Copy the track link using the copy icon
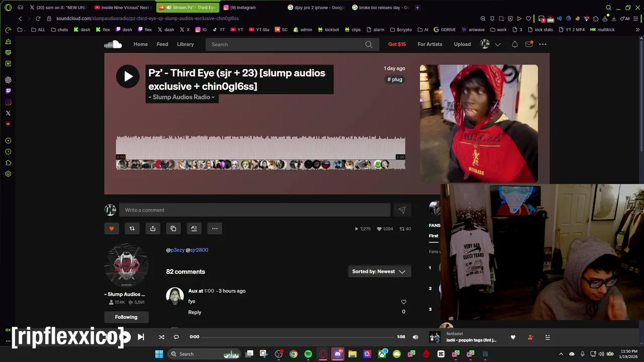 [174, 229]
